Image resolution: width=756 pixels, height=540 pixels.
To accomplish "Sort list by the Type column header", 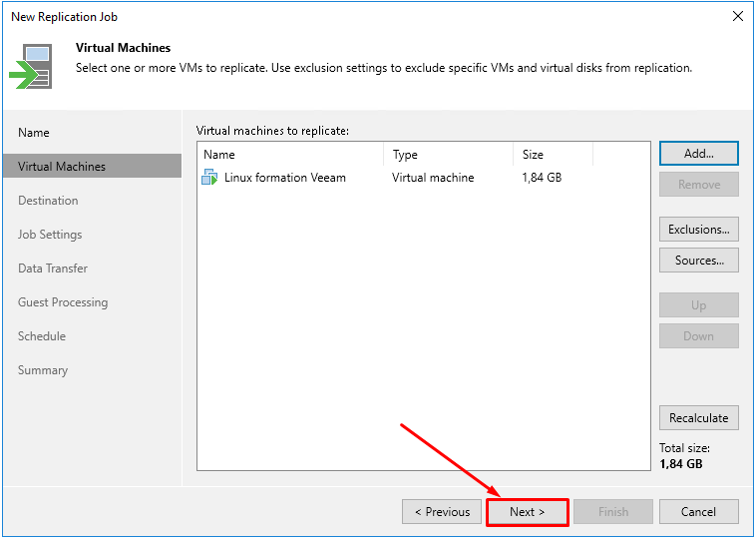I will click(449, 155).
